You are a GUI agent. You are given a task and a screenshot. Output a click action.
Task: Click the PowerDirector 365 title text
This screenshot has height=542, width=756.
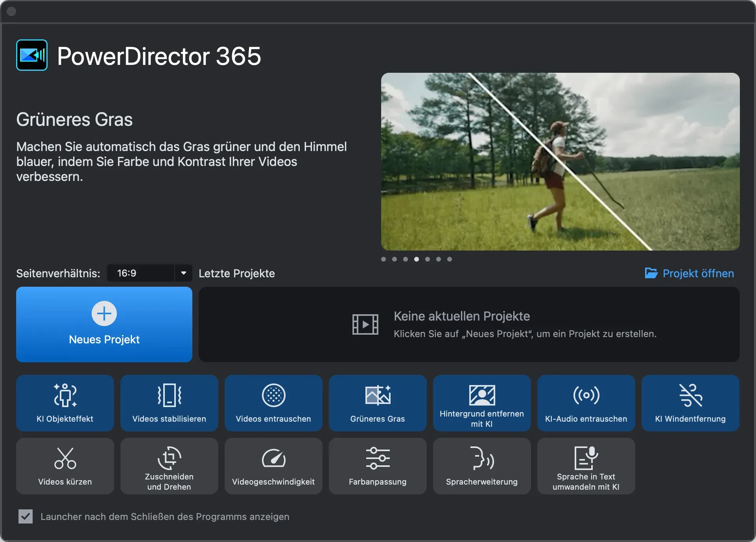[159, 56]
